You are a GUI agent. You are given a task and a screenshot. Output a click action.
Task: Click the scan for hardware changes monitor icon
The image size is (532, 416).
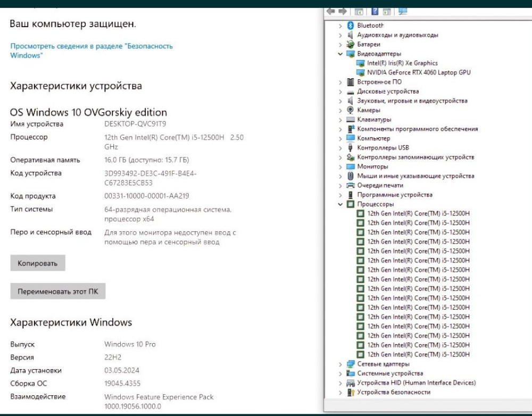[x=402, y=11]
